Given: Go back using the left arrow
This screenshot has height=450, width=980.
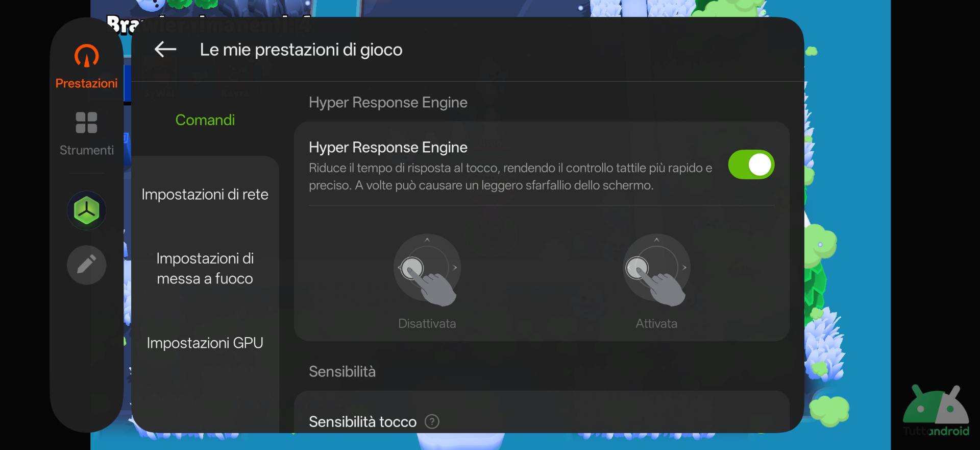Looking at the screenshot, I should coord(165,50).
